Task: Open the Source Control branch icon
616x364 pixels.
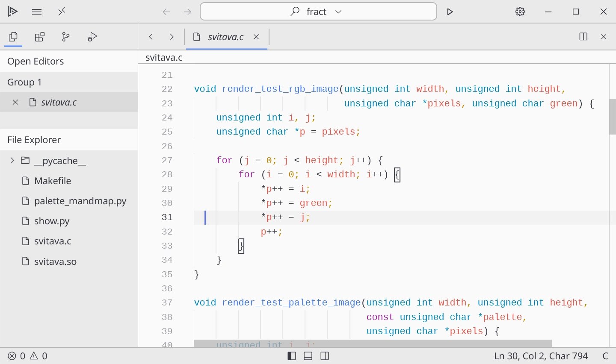Action: (x=65, y=37)
